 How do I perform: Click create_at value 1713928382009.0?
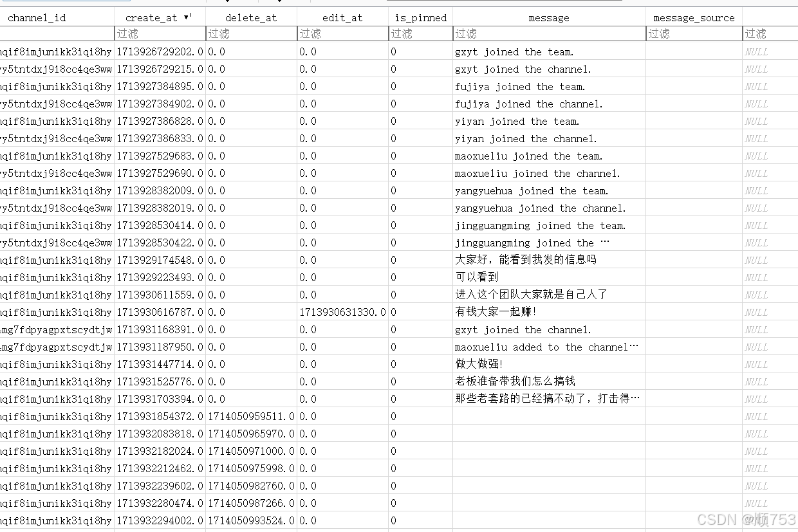[160, 190]
